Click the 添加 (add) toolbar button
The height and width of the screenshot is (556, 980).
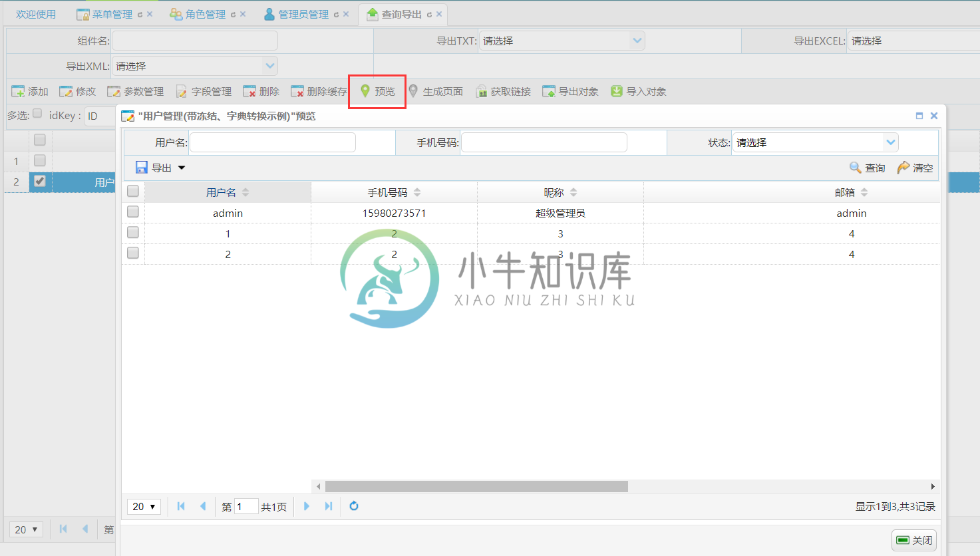[x=30, y=92]
